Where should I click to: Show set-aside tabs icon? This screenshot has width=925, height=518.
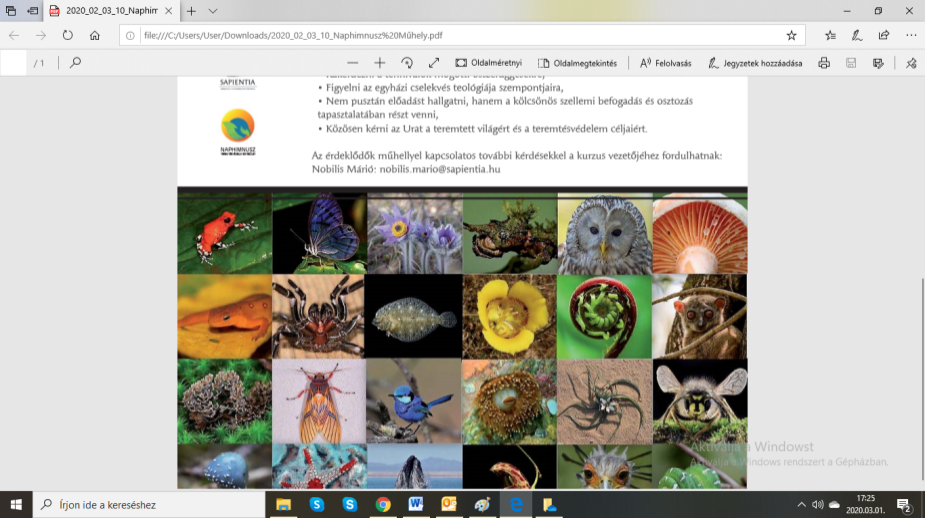[x=11, y=11]
